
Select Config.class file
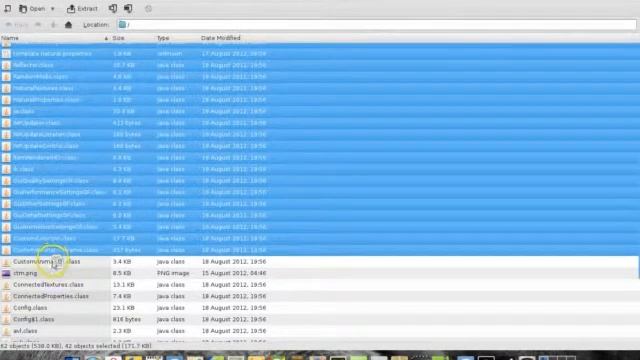click(x=30, y=307)
